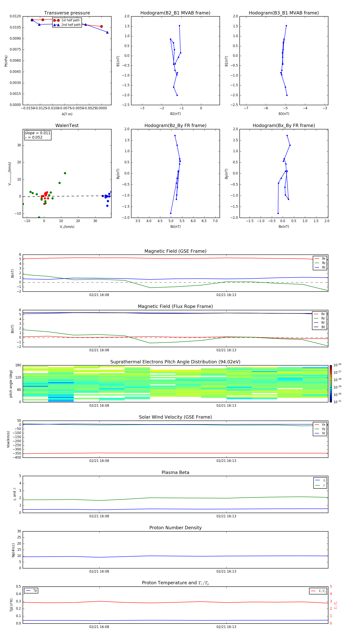Click the 'Tp' legend entry
The width and height of the screenshot is (351, 644).
(x=31, y=591)
